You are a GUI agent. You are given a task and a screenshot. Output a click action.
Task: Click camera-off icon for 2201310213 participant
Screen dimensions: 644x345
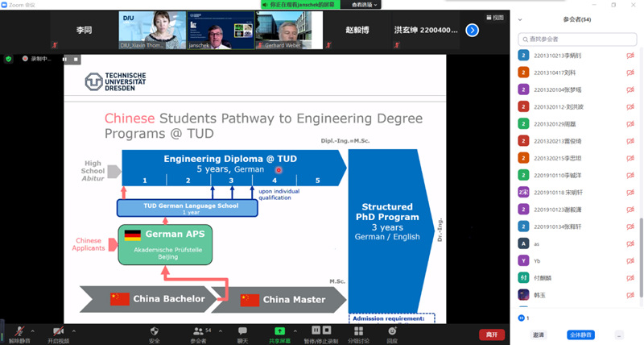click(x=630, y=56)
